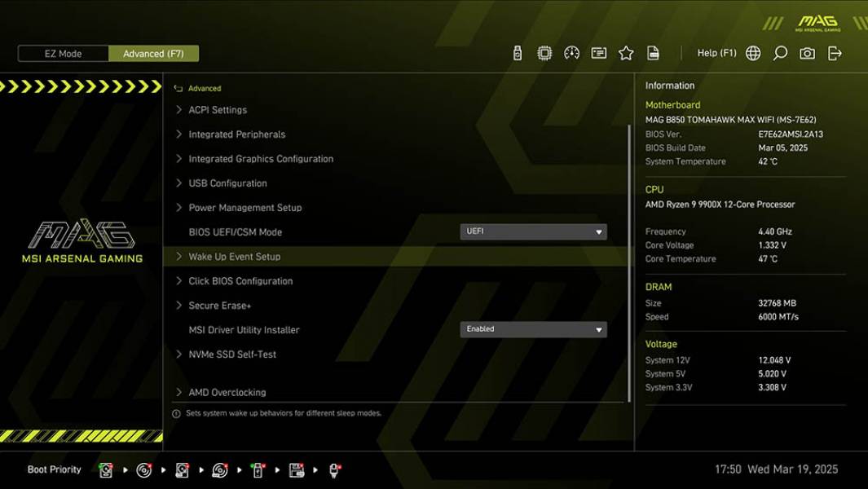868x489 pixels.
Task: Click the BIOS version E7E62AMSI.2A13
Action: [791, 134]
